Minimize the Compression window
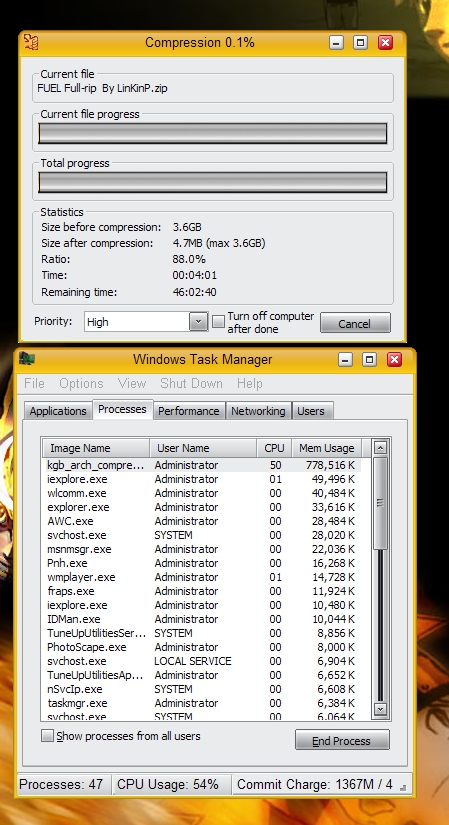449x825 pixels. pos(337,43)
